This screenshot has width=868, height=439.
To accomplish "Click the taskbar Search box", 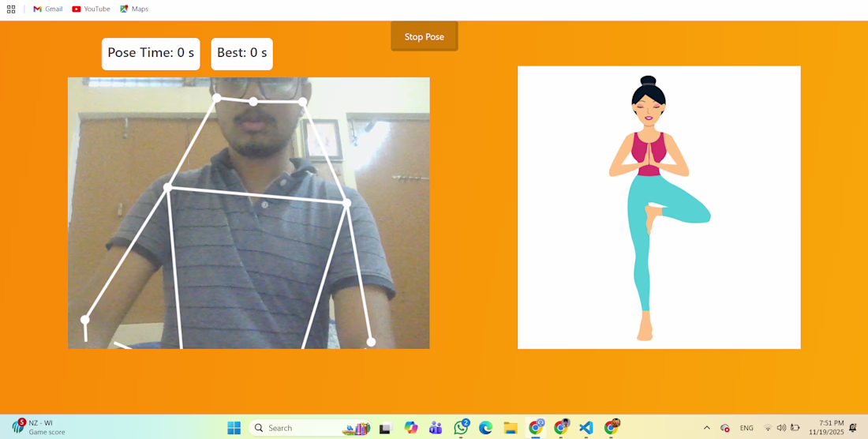I will [310, 428].
